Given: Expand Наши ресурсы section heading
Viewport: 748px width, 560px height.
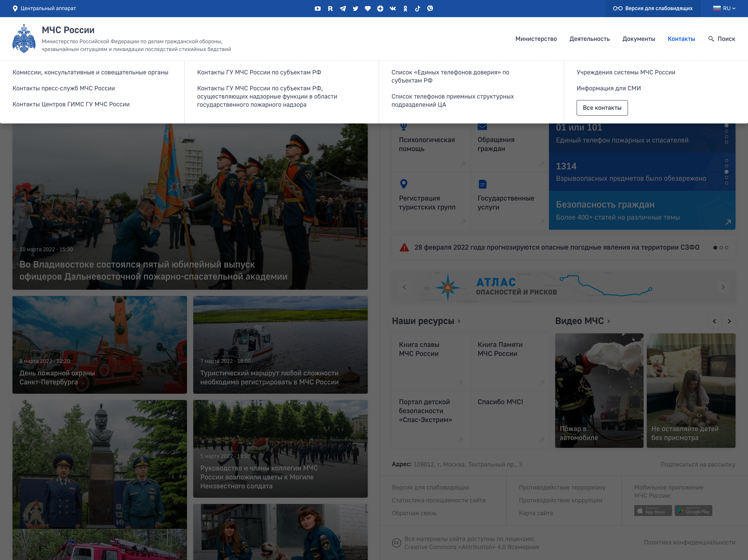Looking at the screenshot, I should 426,321.
